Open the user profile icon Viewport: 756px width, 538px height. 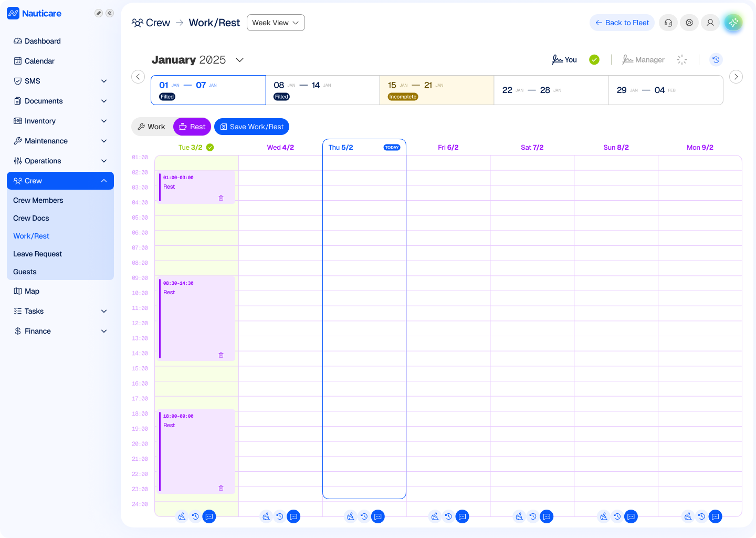point(710,23)
